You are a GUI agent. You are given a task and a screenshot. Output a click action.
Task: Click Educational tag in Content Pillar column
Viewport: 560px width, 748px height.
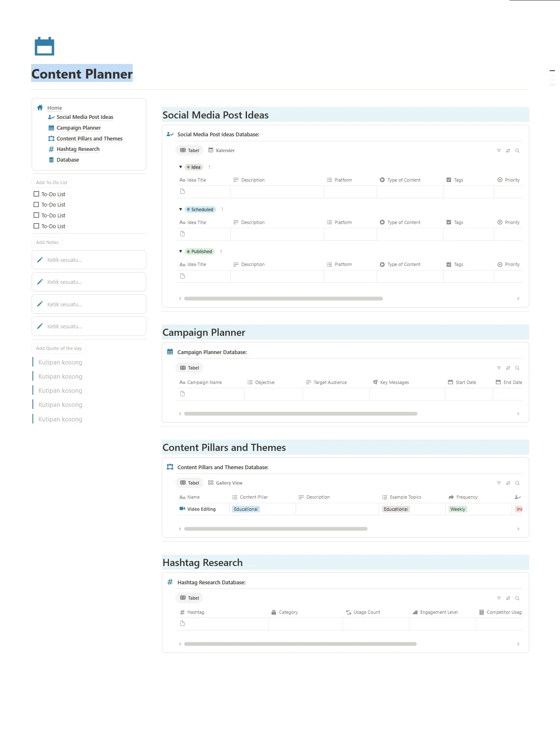246,509
